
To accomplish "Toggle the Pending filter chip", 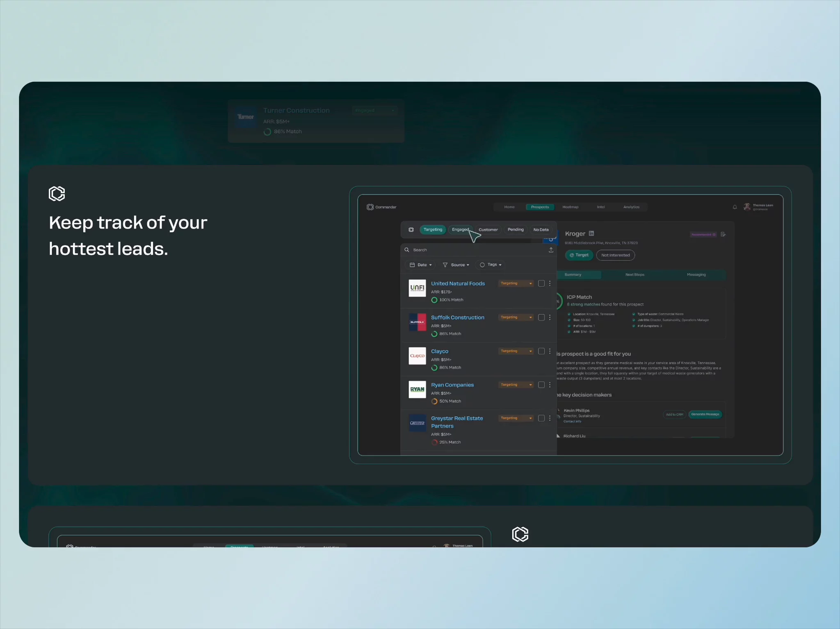I will click(516, 230).
